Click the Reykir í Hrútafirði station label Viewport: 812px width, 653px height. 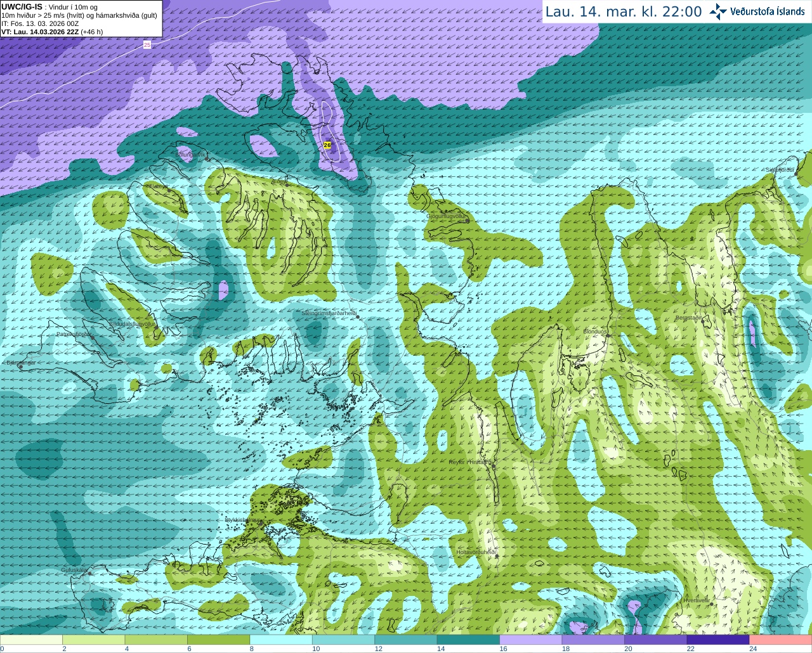click(x=470, y=462)
